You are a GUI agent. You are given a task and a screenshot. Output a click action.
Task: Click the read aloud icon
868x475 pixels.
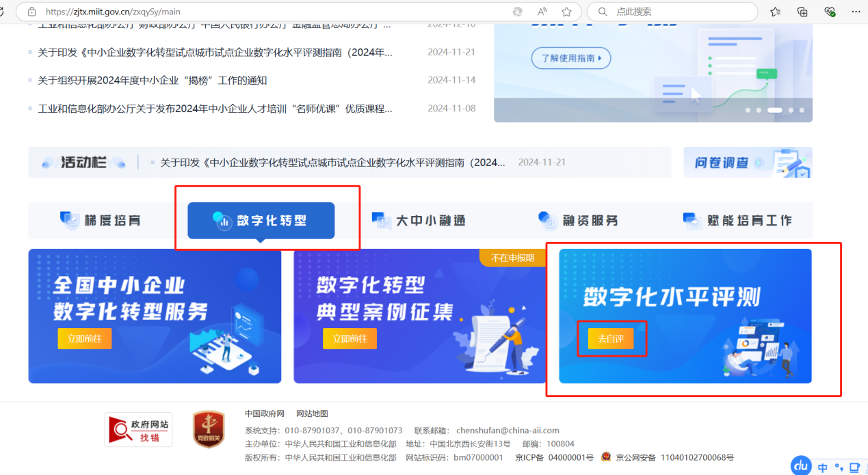click(x=542, y=12)
